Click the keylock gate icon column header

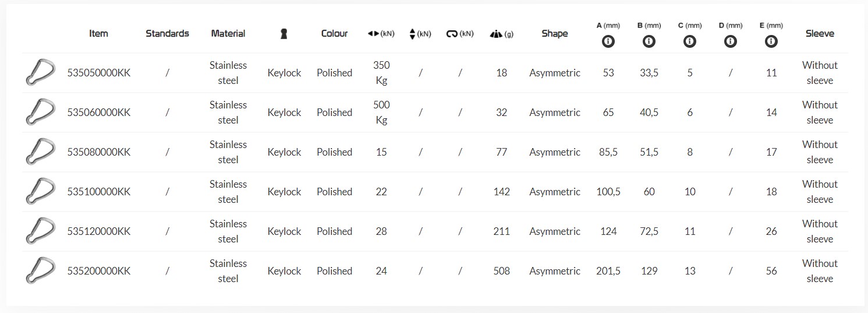284,34
